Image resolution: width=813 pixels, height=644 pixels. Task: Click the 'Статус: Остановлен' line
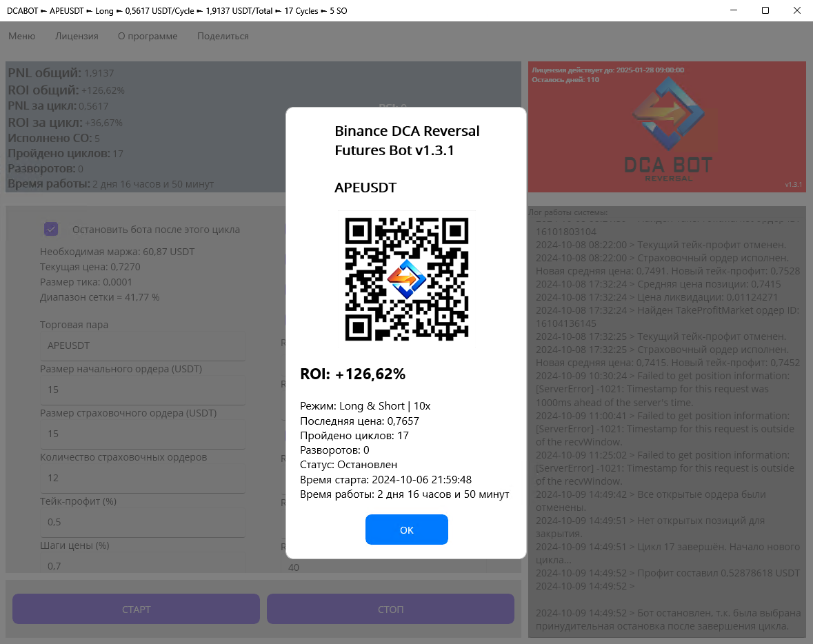(348, 465)
